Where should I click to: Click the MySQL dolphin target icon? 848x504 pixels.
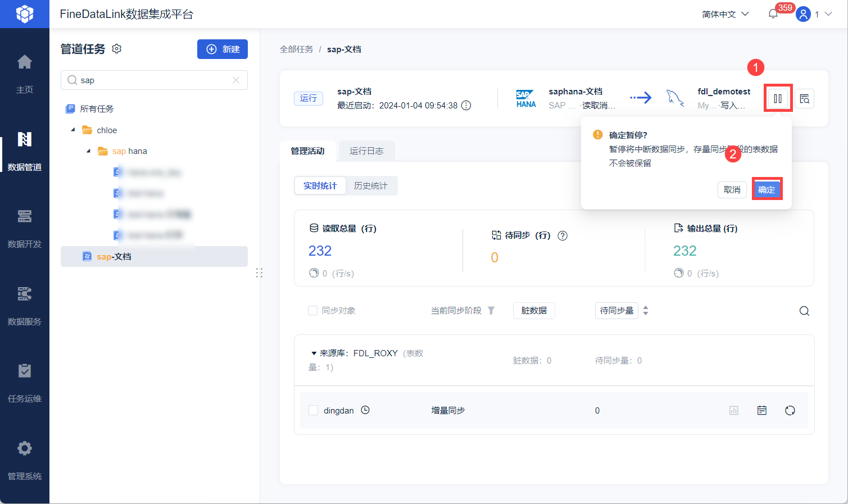pyautogui.click(x=675, y=98)
